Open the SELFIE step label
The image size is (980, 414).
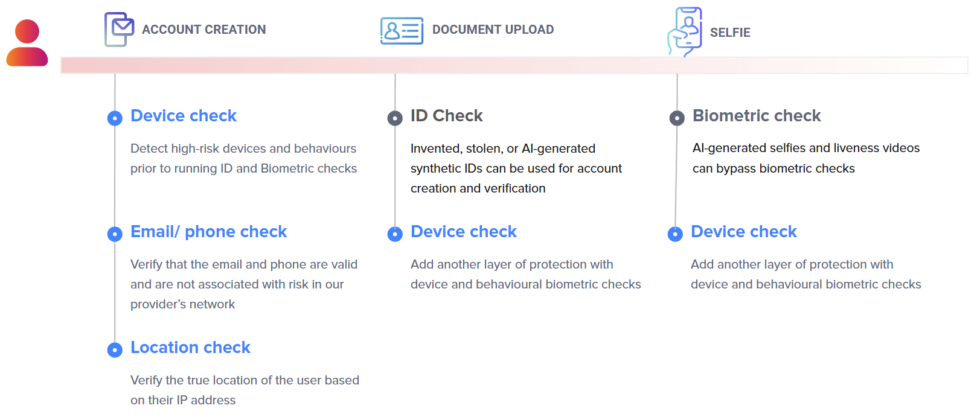click(730, 33)
